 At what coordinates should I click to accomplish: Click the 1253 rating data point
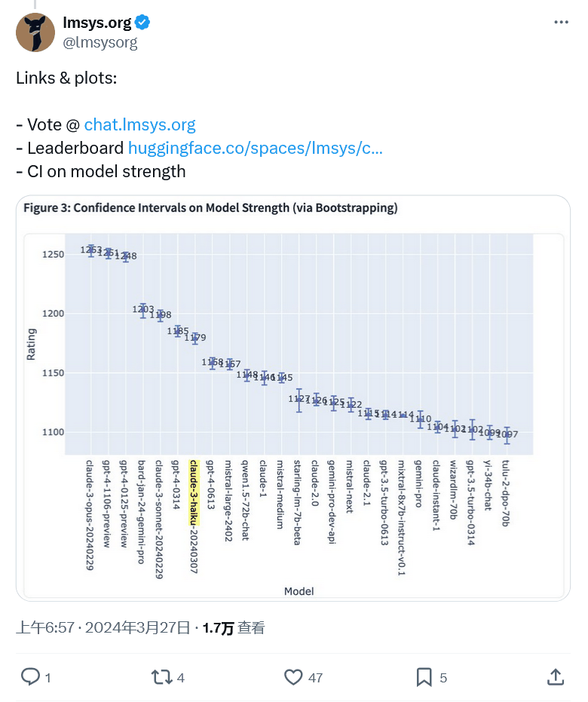[91, 250]
